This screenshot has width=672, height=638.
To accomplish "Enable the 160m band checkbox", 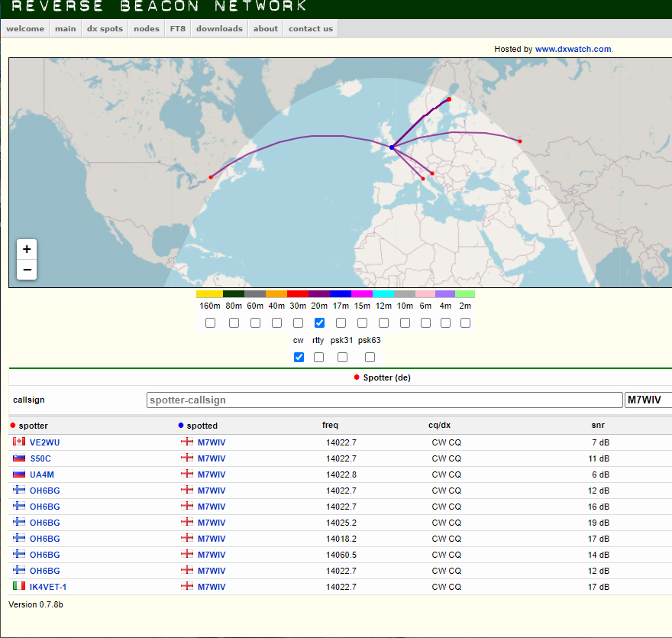I will [210, 323].
